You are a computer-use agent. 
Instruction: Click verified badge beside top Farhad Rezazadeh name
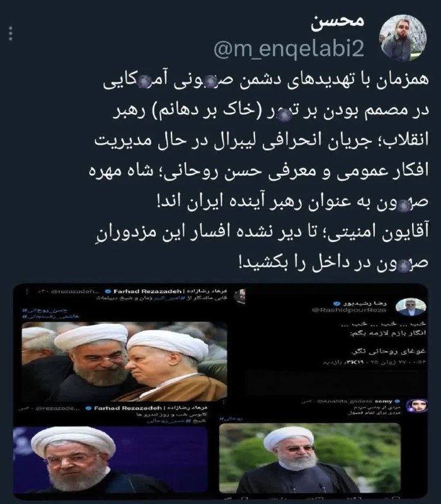[x=108, y=292]
